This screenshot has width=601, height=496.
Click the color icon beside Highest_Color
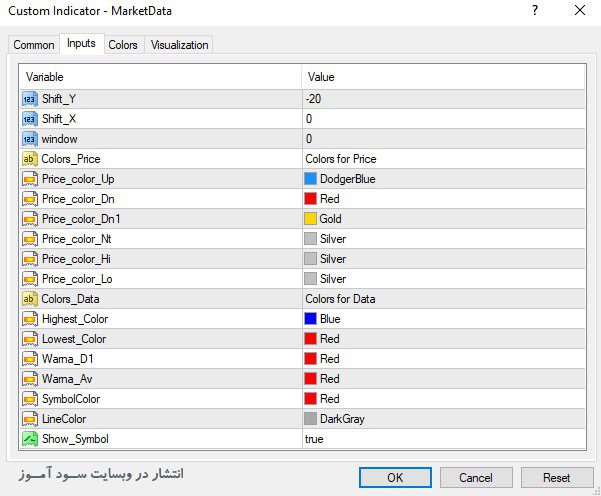pyautogui.click(x=30, y=319)
